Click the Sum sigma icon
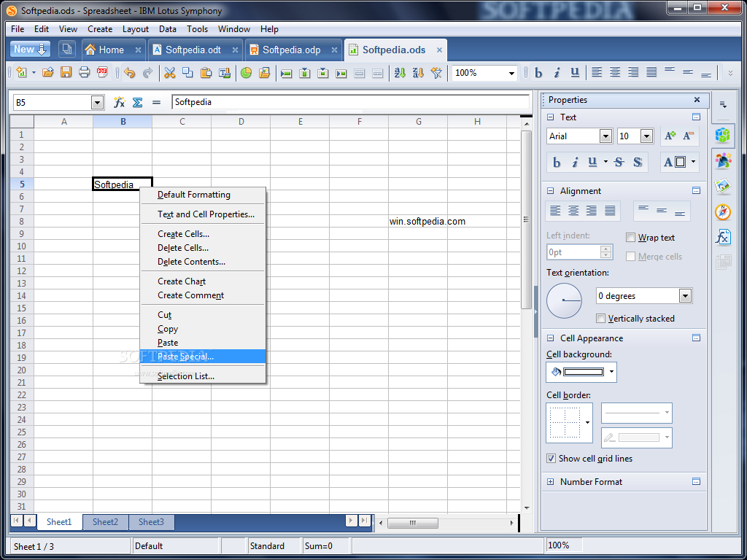This screenshot has height=560, width=747. pyautogui.click(x=138, y=102)
